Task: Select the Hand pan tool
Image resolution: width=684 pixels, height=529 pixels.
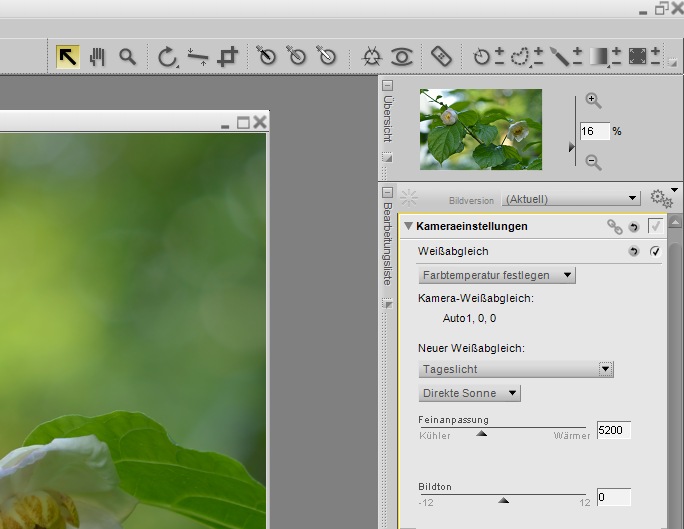Action: point(97,56)
